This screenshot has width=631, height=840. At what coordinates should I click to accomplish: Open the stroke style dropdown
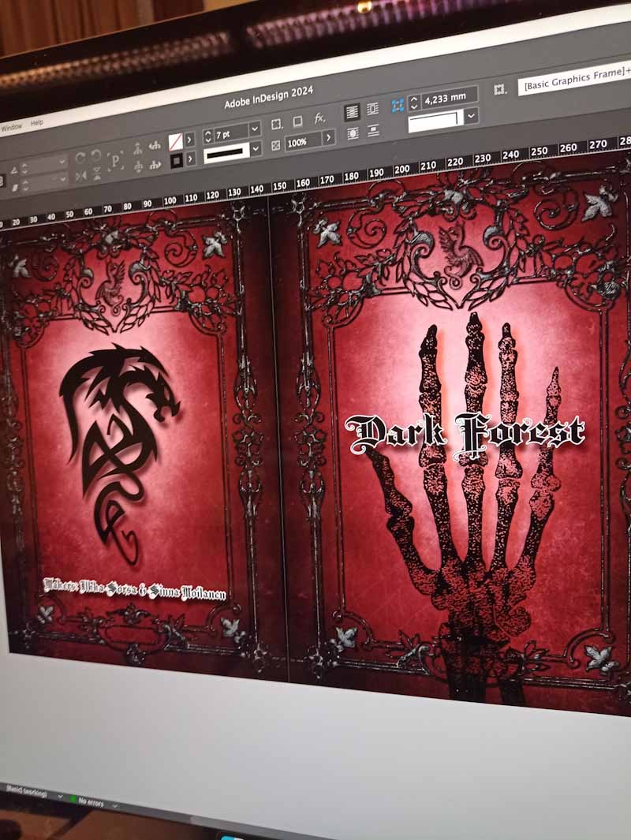tap(256, 149)
